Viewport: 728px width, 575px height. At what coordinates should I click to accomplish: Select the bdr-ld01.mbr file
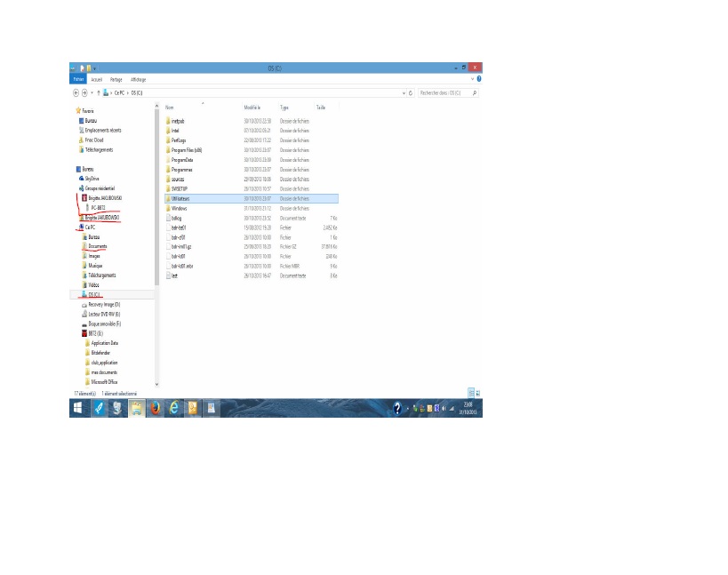coord(182,267)
